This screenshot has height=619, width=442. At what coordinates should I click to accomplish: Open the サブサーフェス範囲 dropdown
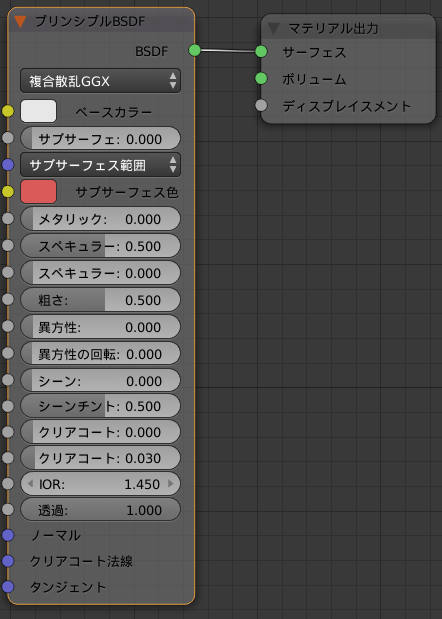[101, 165]
